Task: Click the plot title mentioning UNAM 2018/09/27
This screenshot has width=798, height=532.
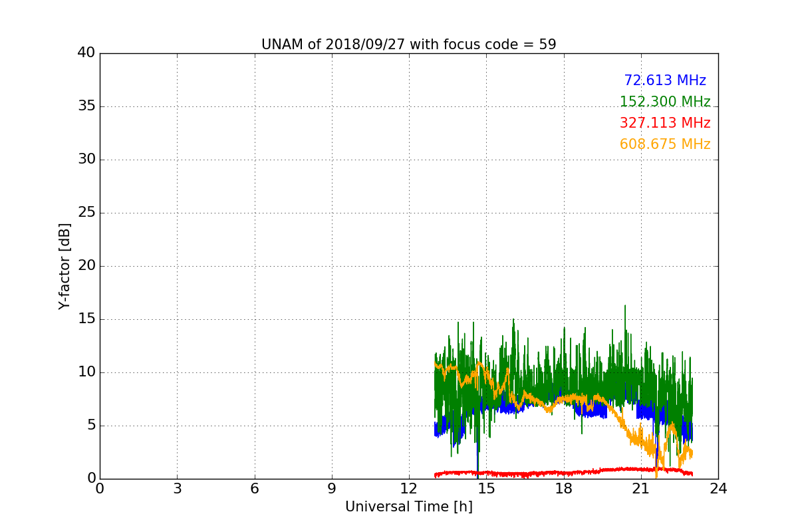Action: tap(408, 45)
